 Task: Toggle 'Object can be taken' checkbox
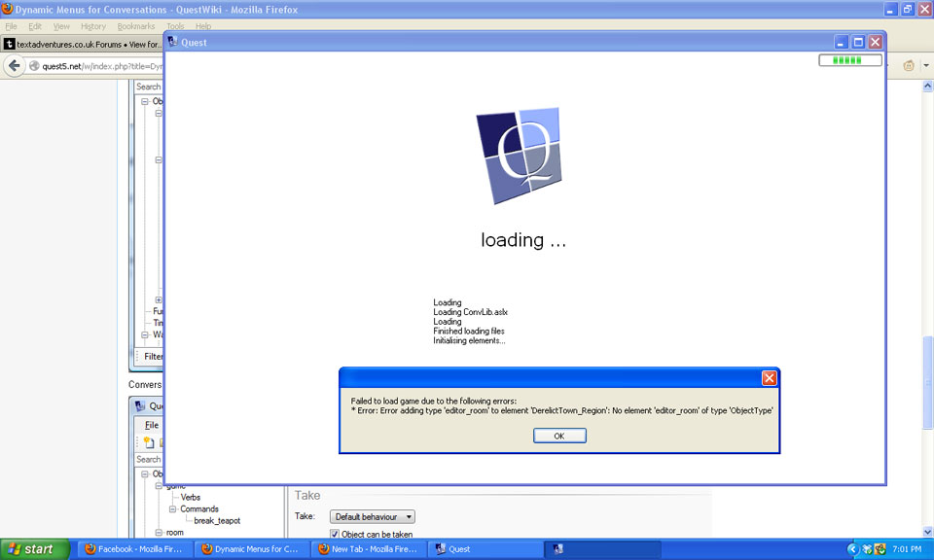(x=335, y=534)
